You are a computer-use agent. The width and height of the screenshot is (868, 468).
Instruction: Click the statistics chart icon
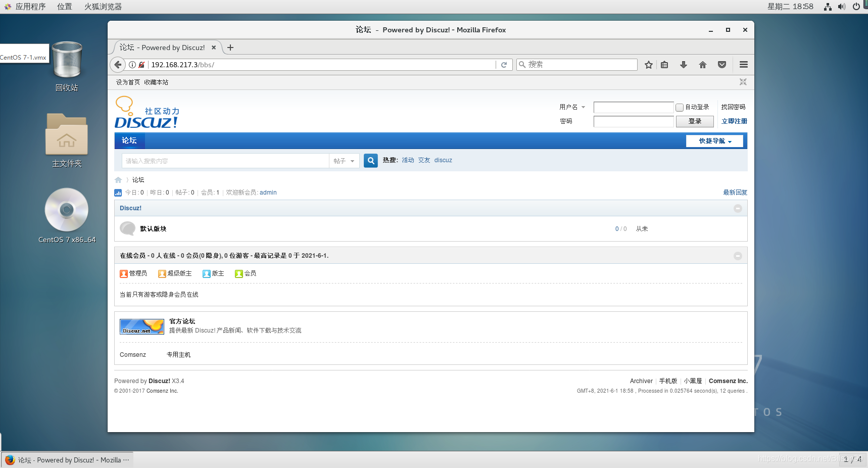(x=118, y=193)
